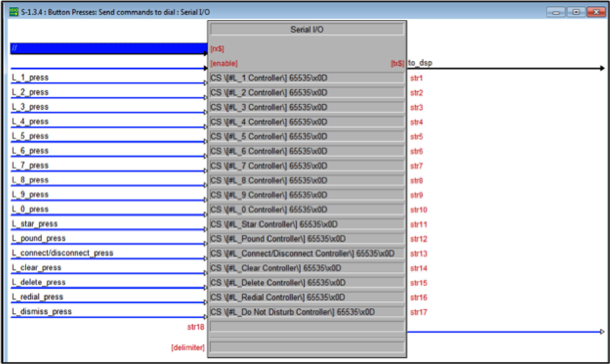The height and width of the screenshot is (364, 610).
Task: Click the Serial I/O header title bar
Action: coord(307,30)
